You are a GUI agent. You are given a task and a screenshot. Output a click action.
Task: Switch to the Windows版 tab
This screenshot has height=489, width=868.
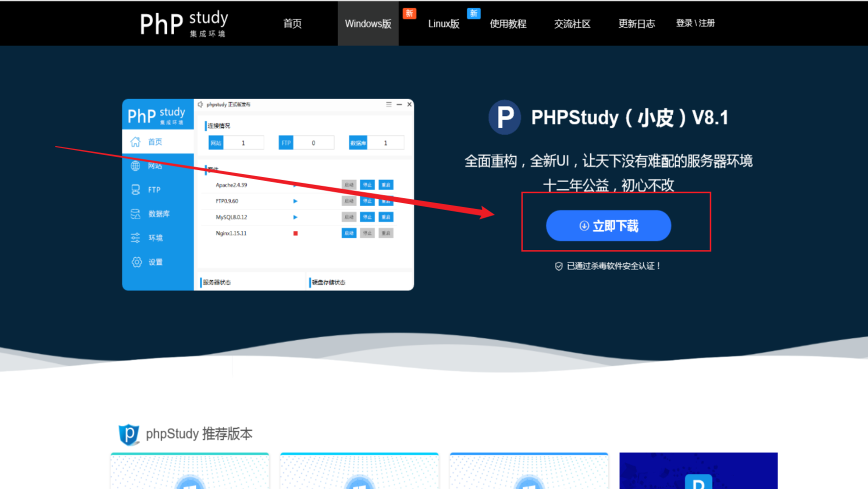pos(368,23)
